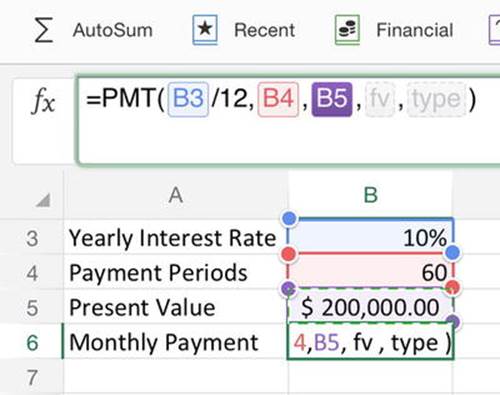Screen dimensions: 500x395
Task: Select row 3 header
Action: pyautogui.click(x=32, y=238)
